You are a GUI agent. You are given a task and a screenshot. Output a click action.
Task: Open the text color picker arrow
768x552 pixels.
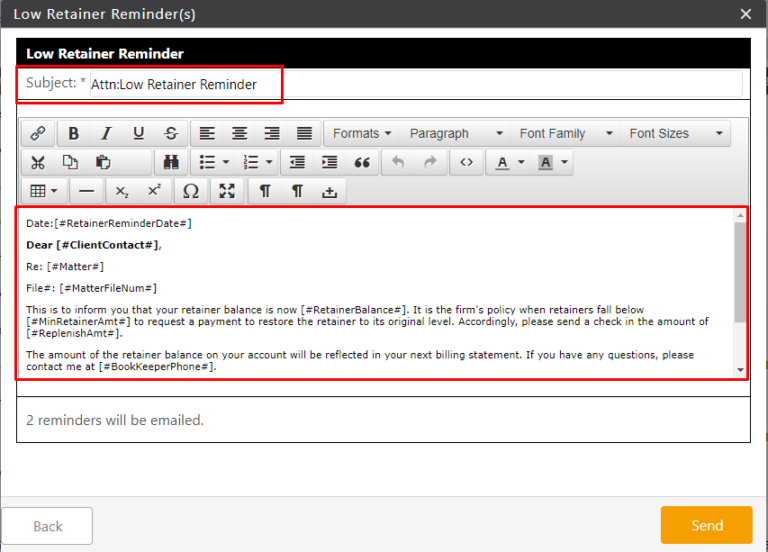pyautogui.click(x=521, y=162)
